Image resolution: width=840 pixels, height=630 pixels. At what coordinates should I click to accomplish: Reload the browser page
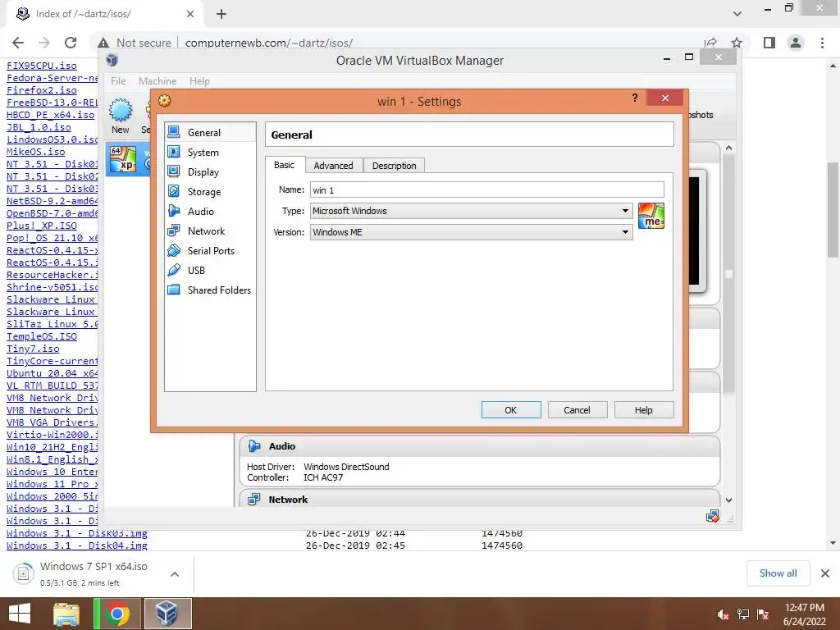tap(71, 43)
